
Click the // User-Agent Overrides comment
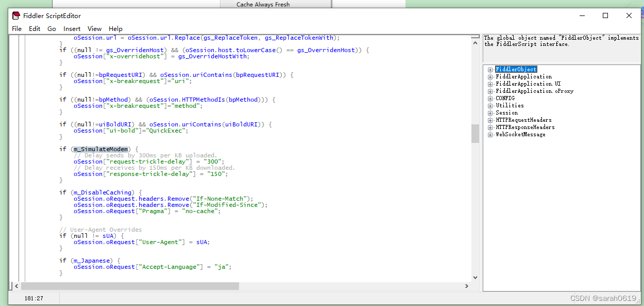click(x=100, y=230)
